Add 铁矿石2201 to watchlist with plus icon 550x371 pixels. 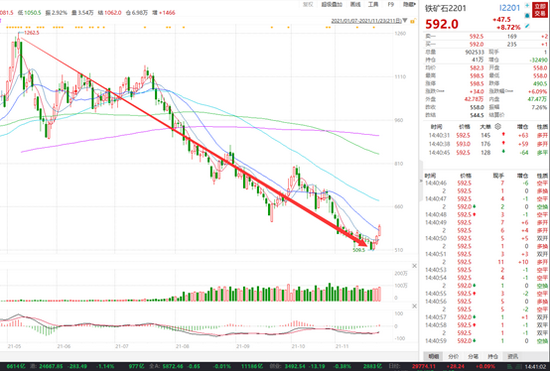[x=527, y=5]
